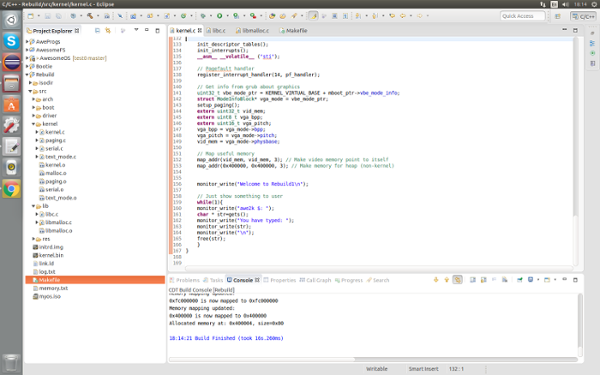The width and height of the screenshot is (600, 375).
Task: Click the green Run button in toolbar
Action: [x=220, y=16]
